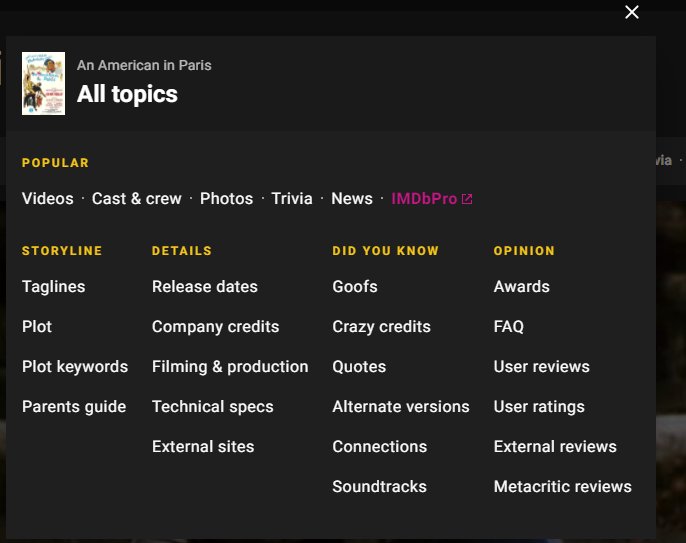Go to Cast & crew
The height and width of the screenshot is (543, 686).
pos(136,199)
